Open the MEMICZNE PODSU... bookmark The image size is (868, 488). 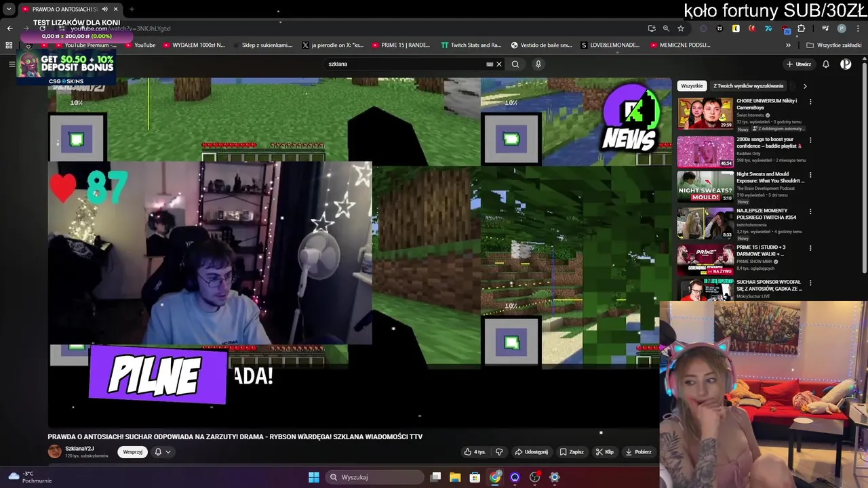click(680, 45)
